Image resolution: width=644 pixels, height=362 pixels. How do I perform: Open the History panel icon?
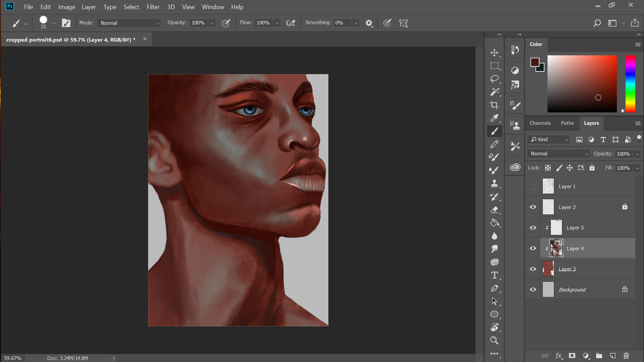pyautogui.click(x=515, y=50)
